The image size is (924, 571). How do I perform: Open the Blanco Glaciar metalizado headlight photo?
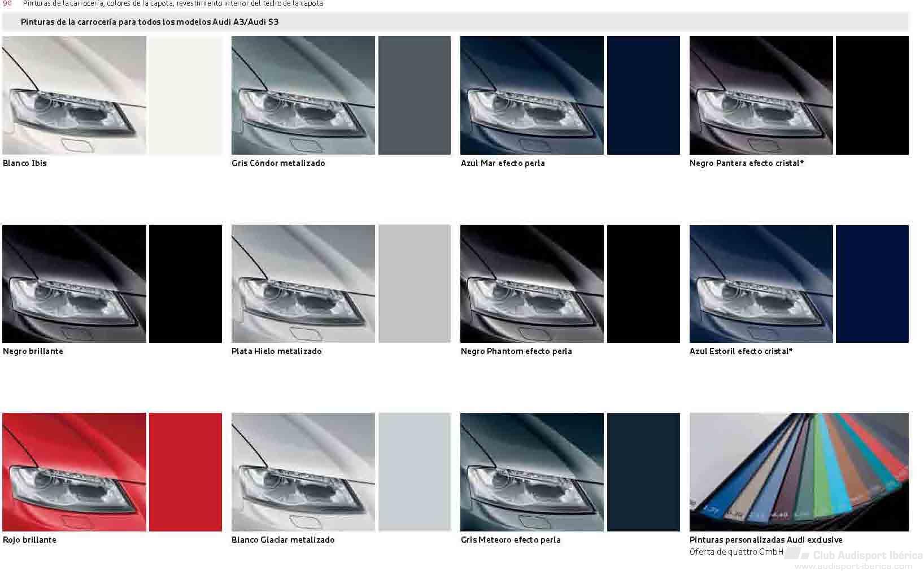pyautogui.click(x=303, y=472)
